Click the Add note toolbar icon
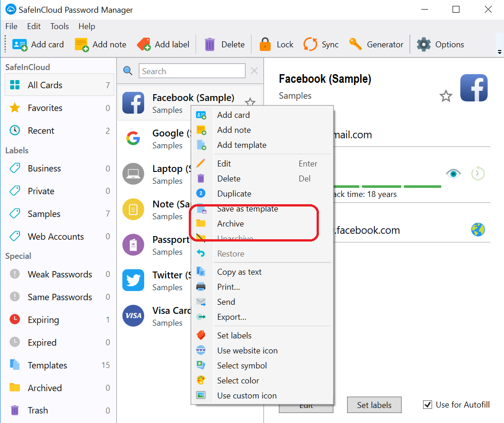Viewport: 504px width, 423px height. [81, 45]
